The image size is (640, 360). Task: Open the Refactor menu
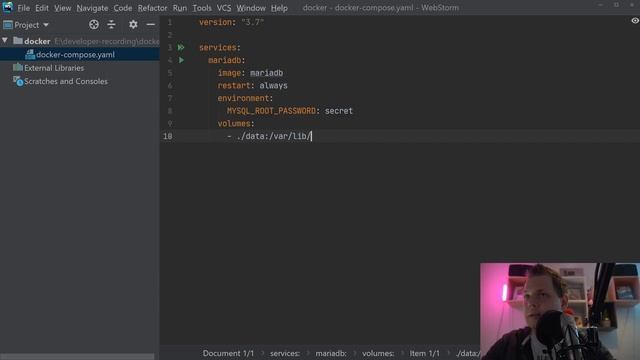tap(152, 8)
